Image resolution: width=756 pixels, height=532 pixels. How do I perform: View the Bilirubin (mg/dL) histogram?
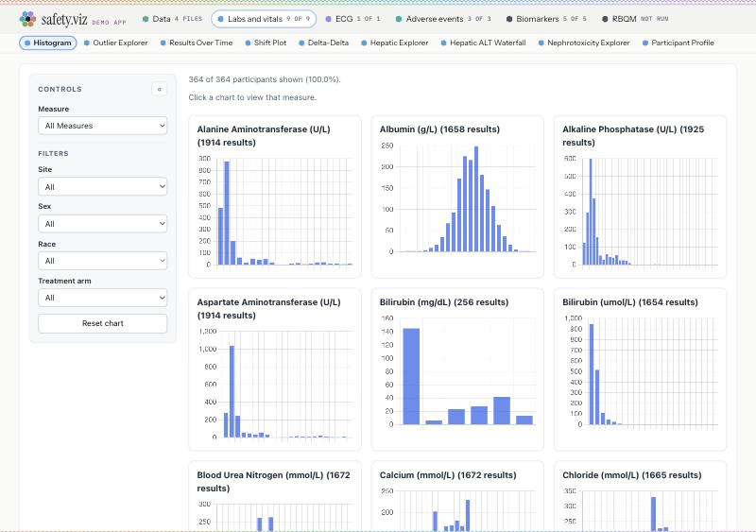[x=457, y=369]
